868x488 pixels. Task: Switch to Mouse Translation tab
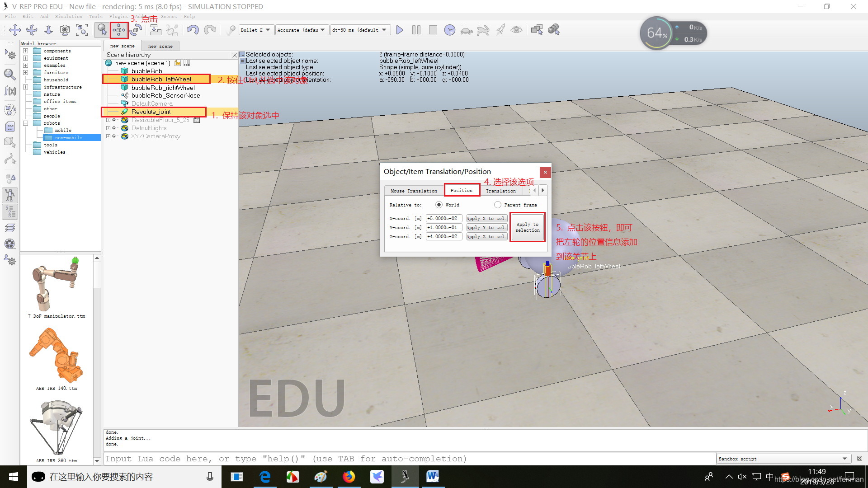(x=414, y=190)
